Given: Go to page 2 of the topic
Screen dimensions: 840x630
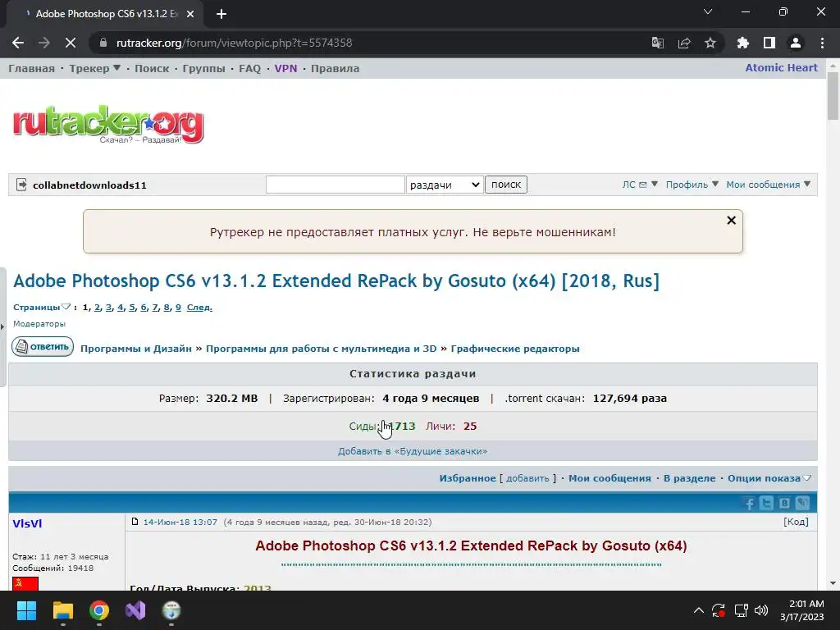Looking at the screenshot, I should 97,308.
